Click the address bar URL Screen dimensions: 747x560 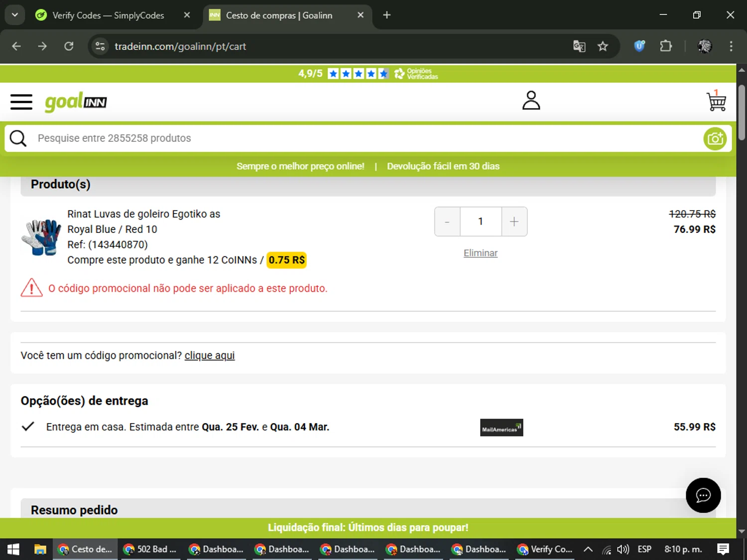pyautogui.click(x=180, y=46)
